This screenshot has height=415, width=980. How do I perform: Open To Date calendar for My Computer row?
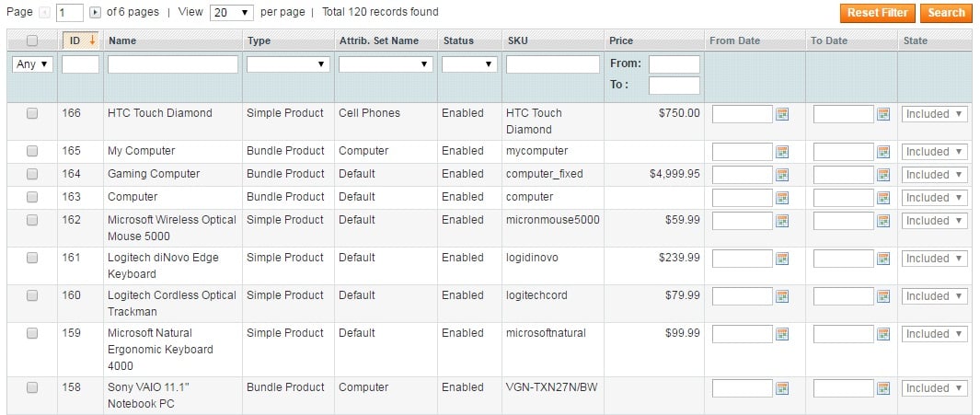[x=883, y=152]
